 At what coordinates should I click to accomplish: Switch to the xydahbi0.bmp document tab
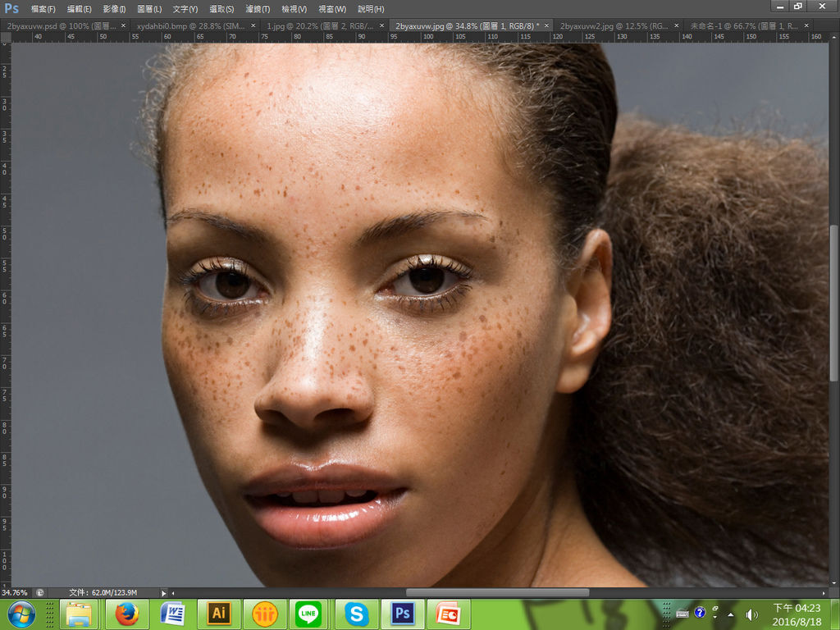tap(187, 25)
